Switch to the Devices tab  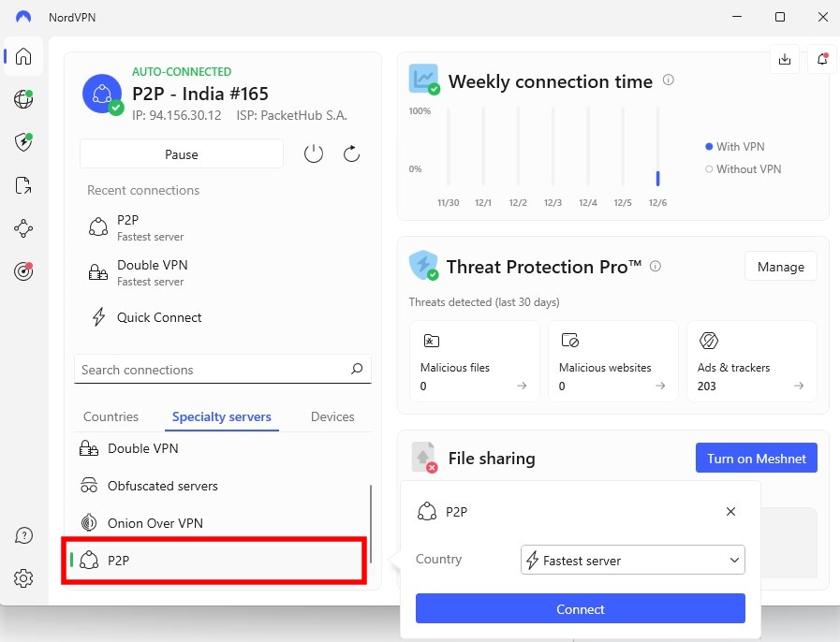coord(332,416)
